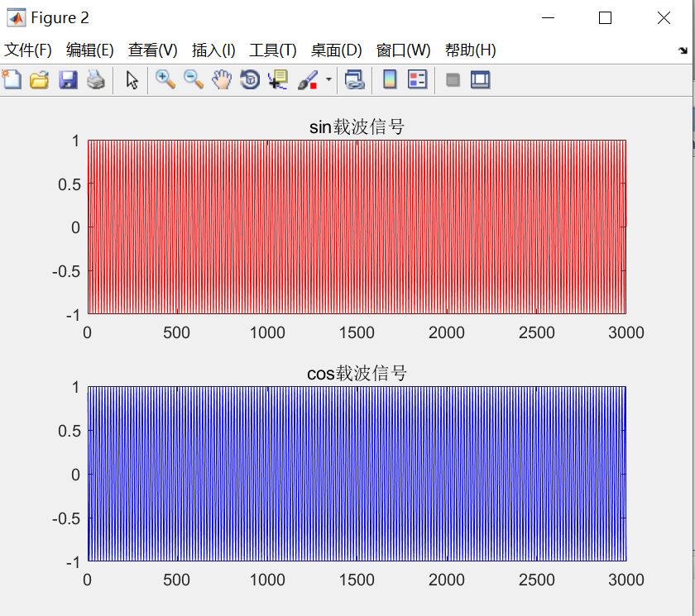The height and width of the screenshot is (616, 695).
Task: Open the 插入(I) menu
Action: [213, 50]
